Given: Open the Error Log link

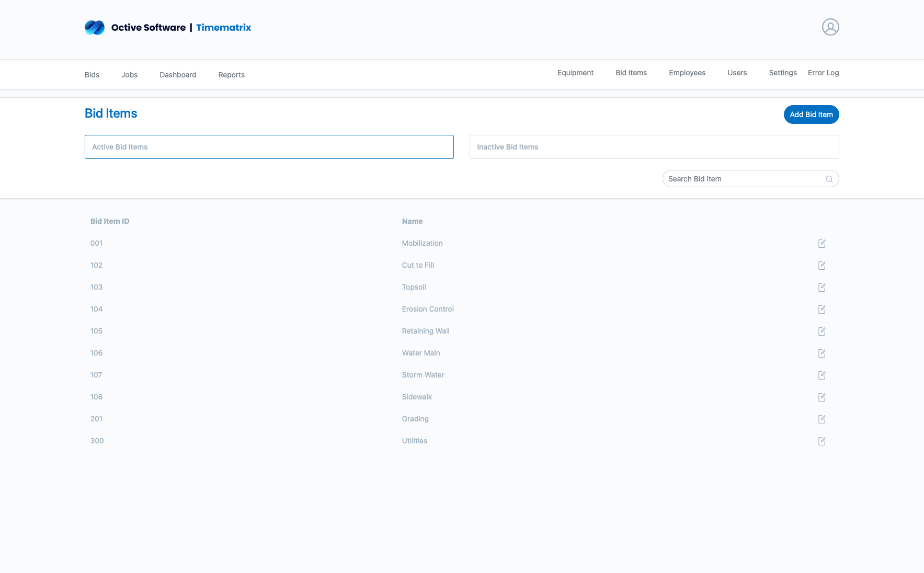Looking at the screenshot, I should [823, 73].
